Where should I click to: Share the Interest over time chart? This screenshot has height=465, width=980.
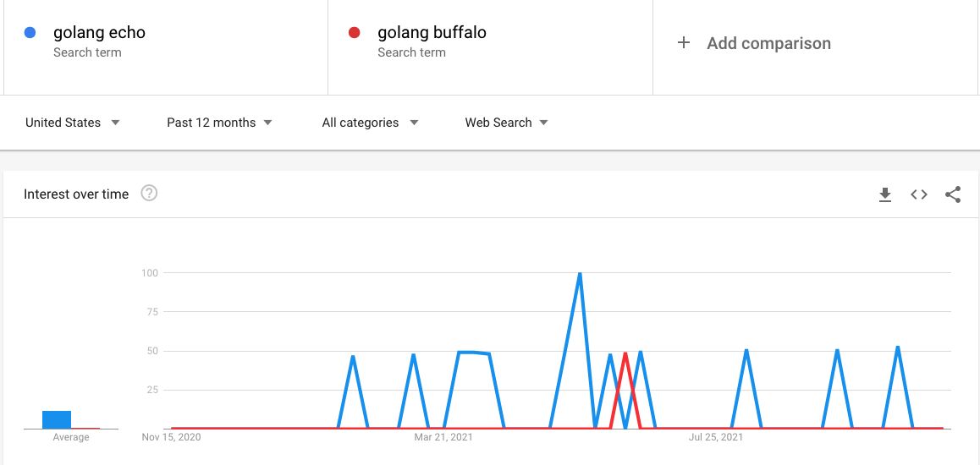(953, 194)
